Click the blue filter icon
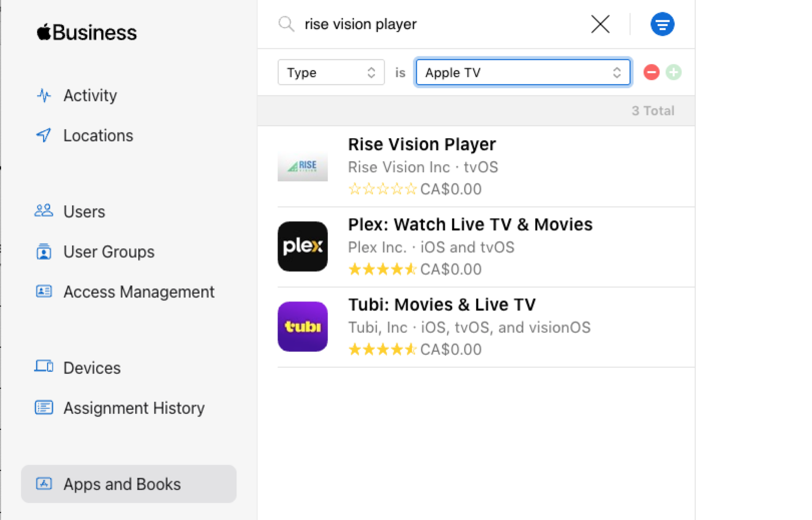Image resolution: width=812 pixels, height=520 pixels. click(x=663, y=24)
